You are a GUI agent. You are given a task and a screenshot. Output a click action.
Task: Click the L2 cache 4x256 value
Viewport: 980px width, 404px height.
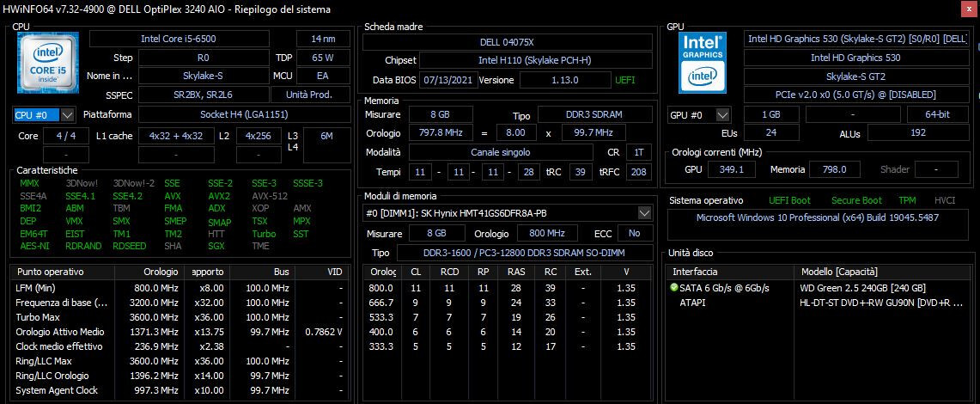tap(259, 136)
